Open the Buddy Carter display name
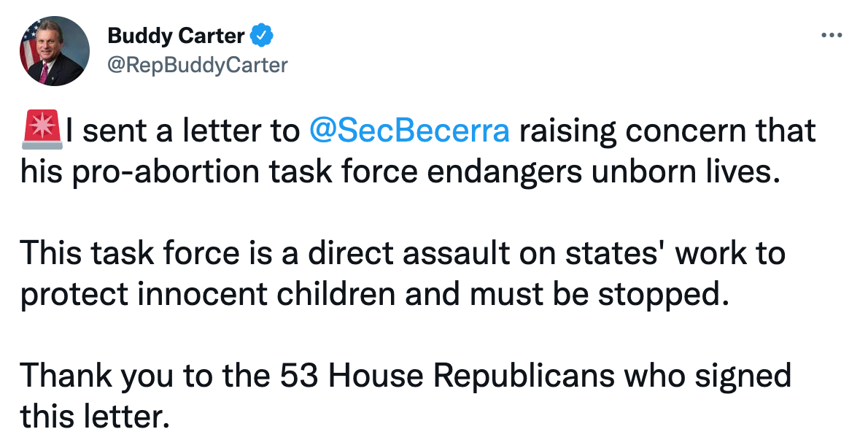This screenshot has height=448, width=868. pos(177,35)
